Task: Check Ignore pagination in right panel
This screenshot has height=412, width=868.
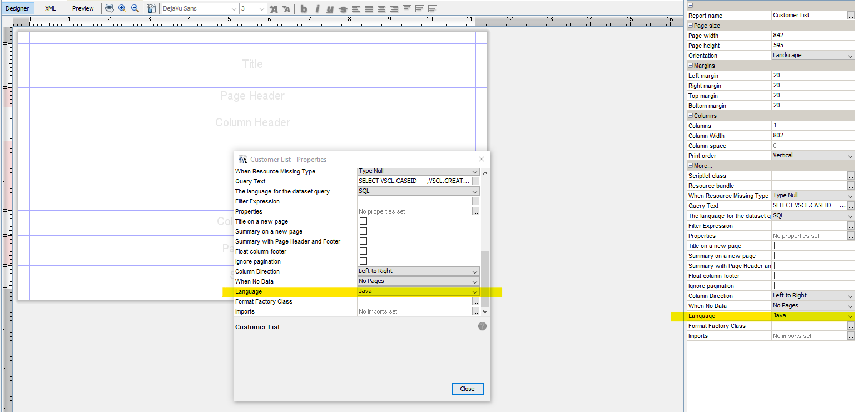Action: (778, 286)
